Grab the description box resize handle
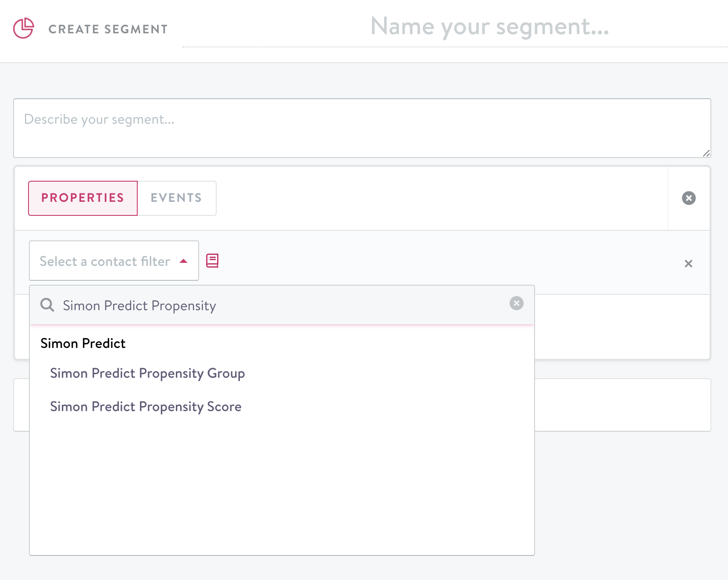This screenshot has height=580, width=728. click(x=706, y=153)
